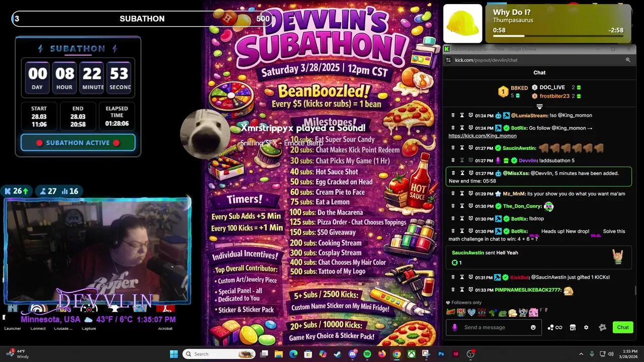Open Photoshop from the taskbar
The image size is (644, 362).
coord(441,354)
